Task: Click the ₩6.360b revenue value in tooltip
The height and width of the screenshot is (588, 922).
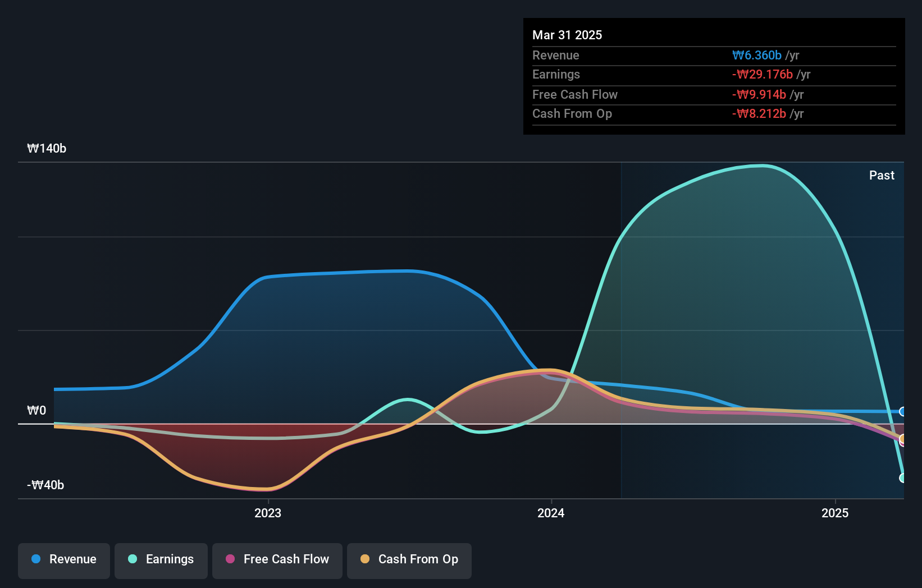Action: [757, 55]
